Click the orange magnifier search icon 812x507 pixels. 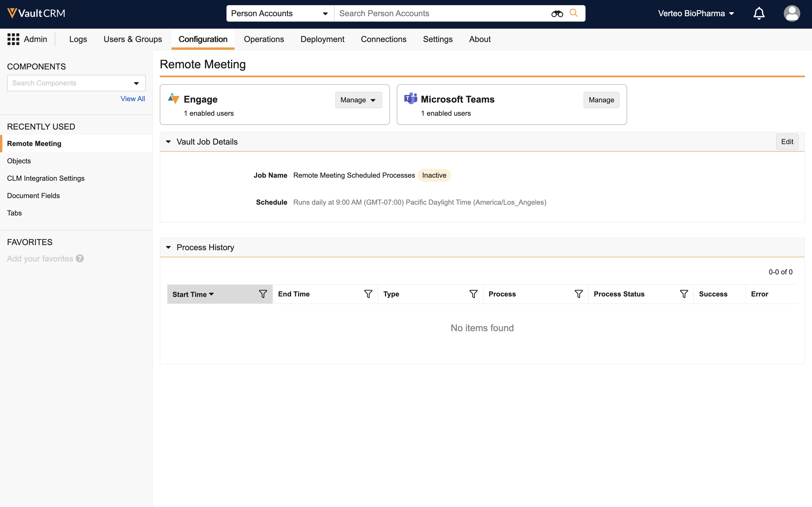[x=574, y=13]
